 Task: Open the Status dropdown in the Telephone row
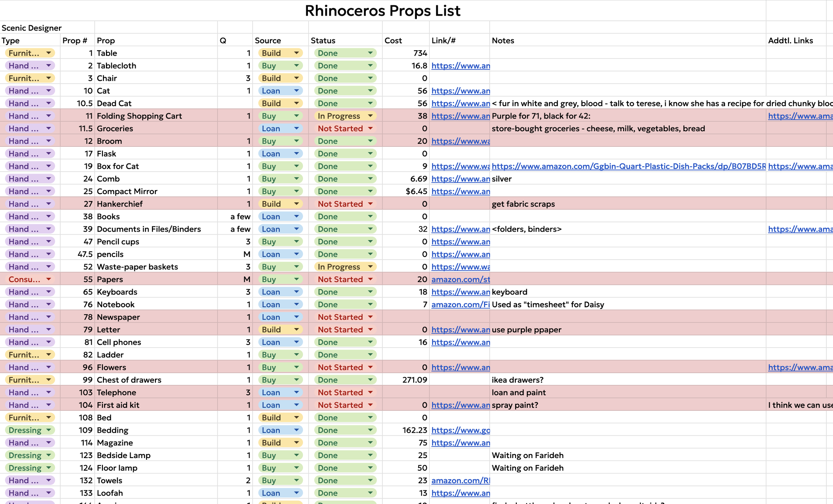pyautogui.click(x=345, y=392)
